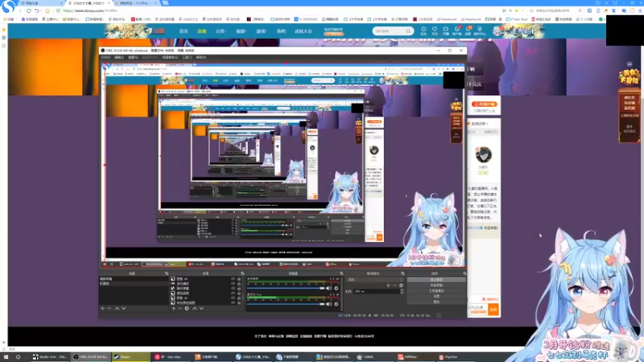Image resolution: width=644 pixels, height=362 pixels.
Task: Move selected source down in Sources panel
Action: (201, 308)
